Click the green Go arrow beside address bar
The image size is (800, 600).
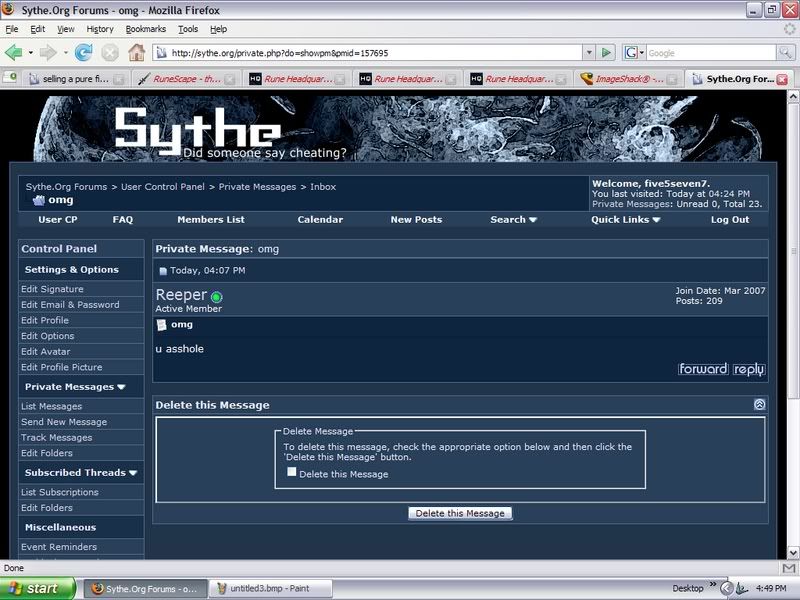click(606, 53)
